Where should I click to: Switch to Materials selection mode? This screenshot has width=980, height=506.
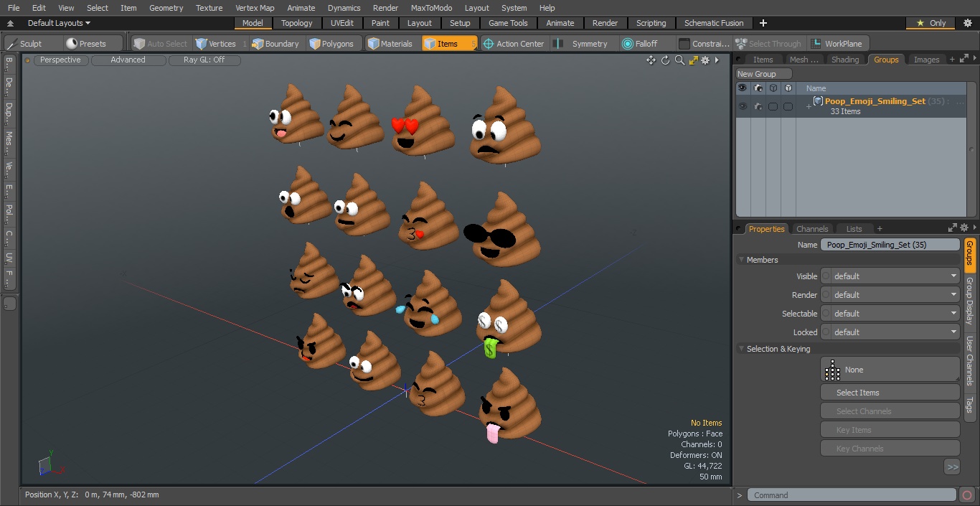click(x=390, y=44)
